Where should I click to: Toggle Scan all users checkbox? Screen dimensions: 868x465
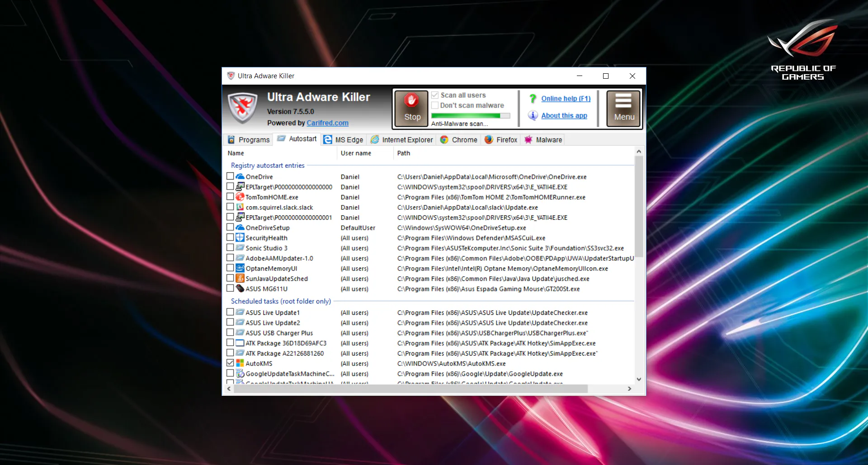435,95
